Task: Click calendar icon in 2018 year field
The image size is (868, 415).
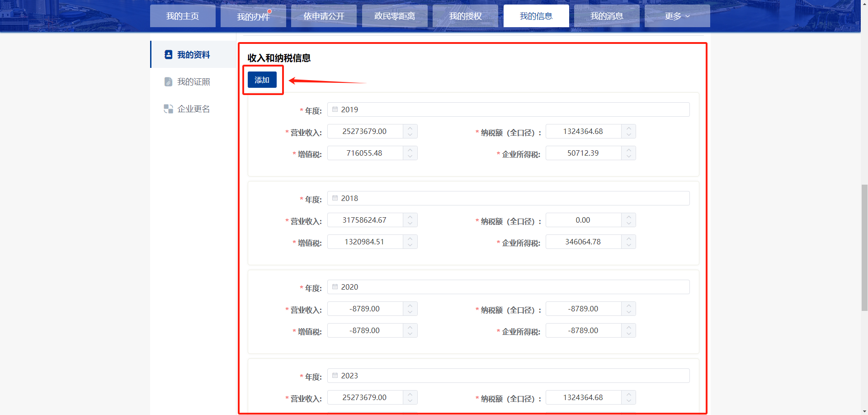Action: [335, 198]
